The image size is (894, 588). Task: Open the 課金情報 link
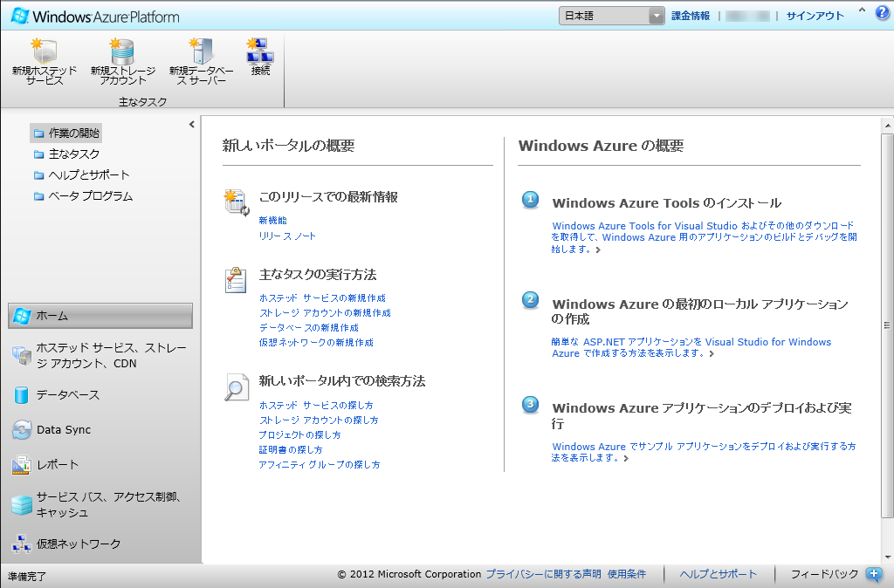point(691,16)
